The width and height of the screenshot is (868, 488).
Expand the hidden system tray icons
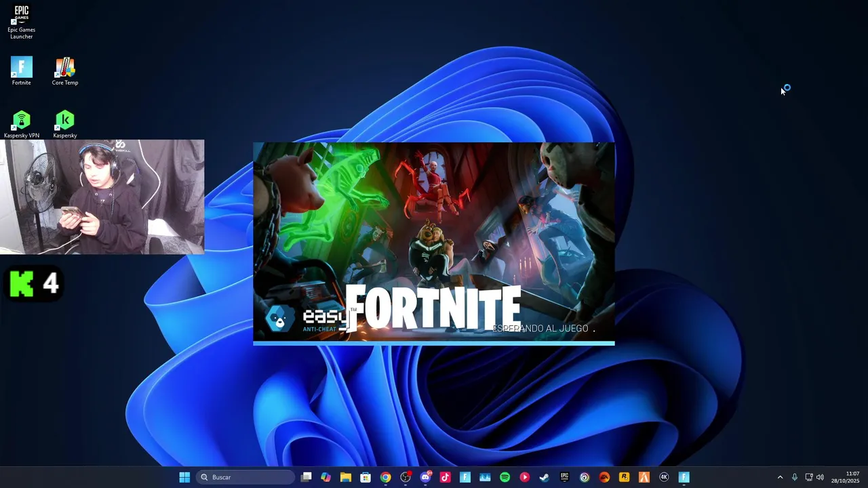(780, 477)
